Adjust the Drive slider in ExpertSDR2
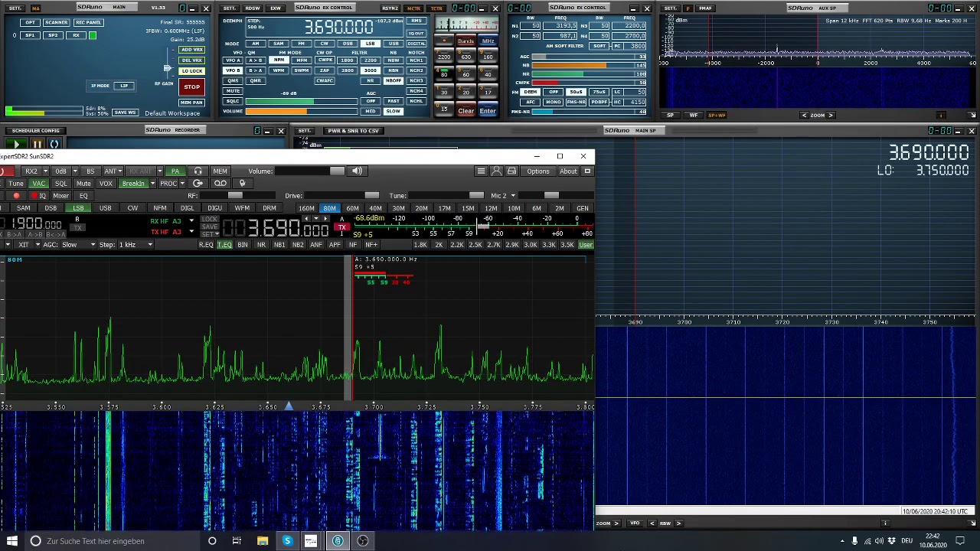Viewport: 980px width, 551px height. pos(341,196)
